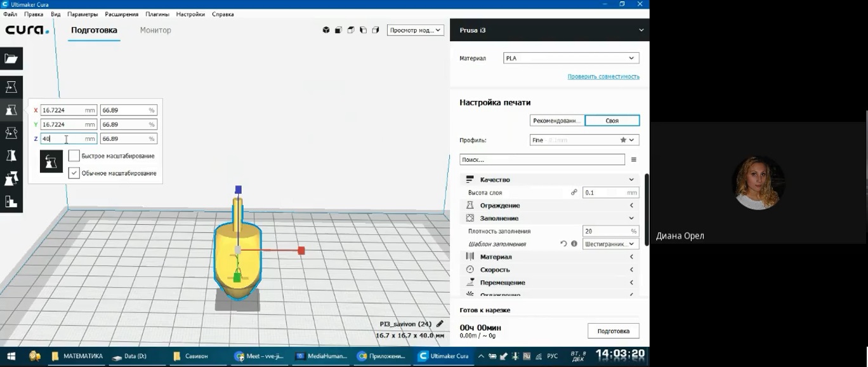Reset Шаблон заполнения with the revert arrow
This screenshot has height=367, width=868.
(x=563, y=244)
